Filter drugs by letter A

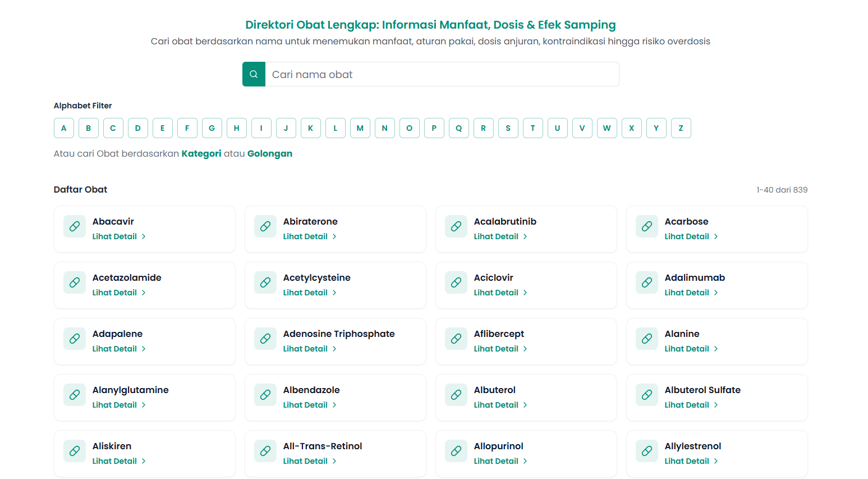coord(64,128)
